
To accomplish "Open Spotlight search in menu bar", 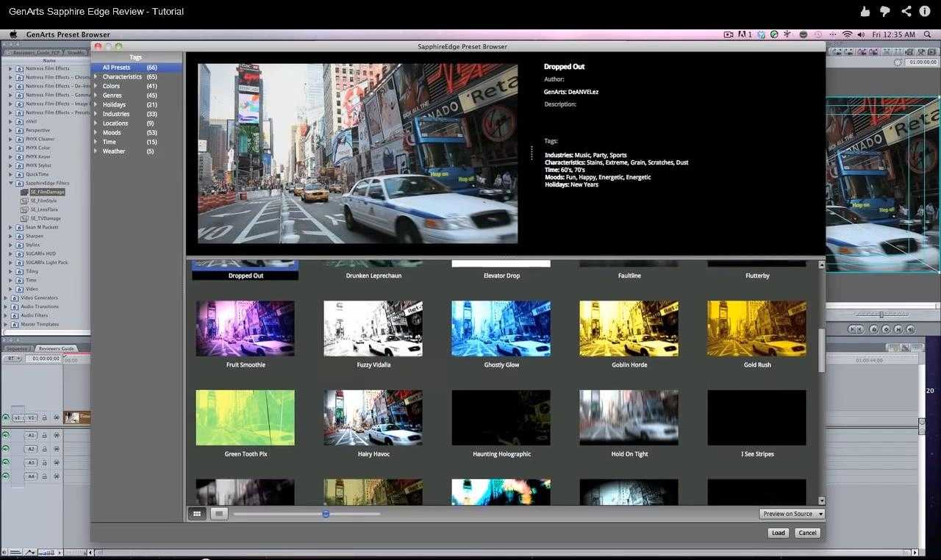I will 928,35.
